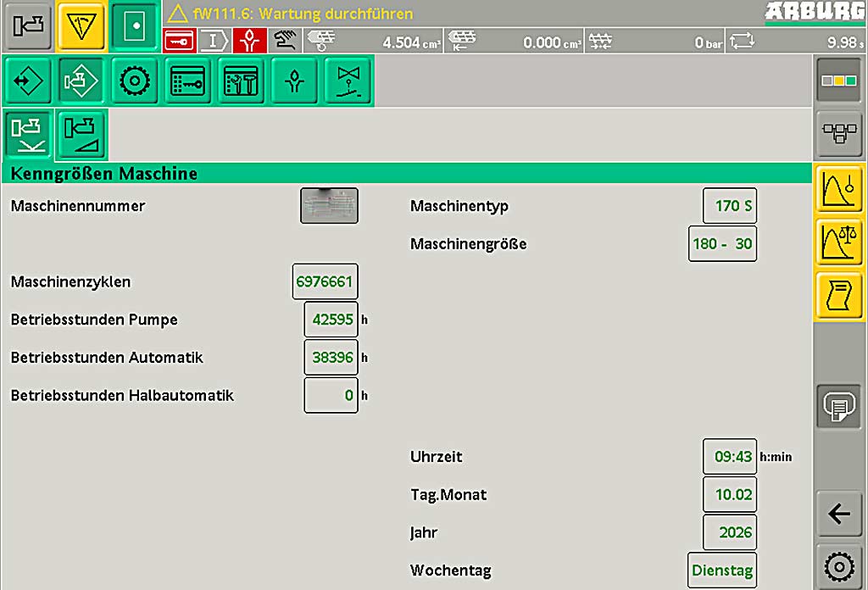Viewport: 868px width, 590px height.
Task: Select the green gear icon in toolbar
Action: [135, 81]
